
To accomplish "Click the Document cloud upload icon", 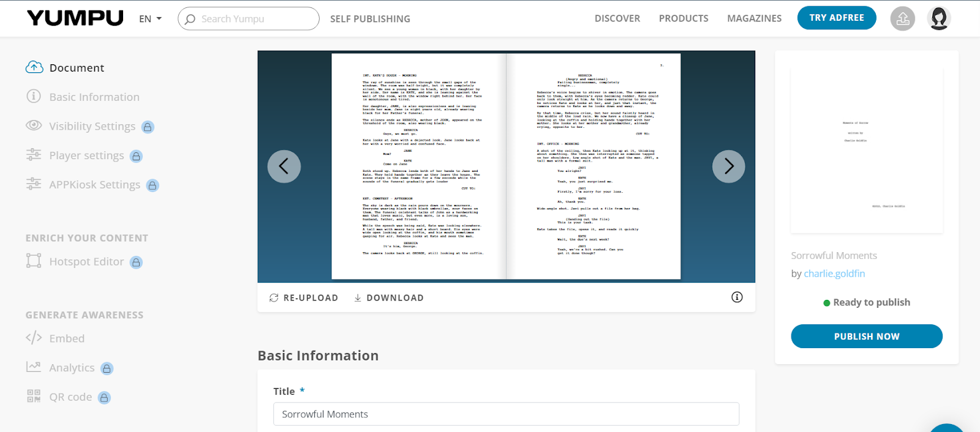I will [34, 67].
